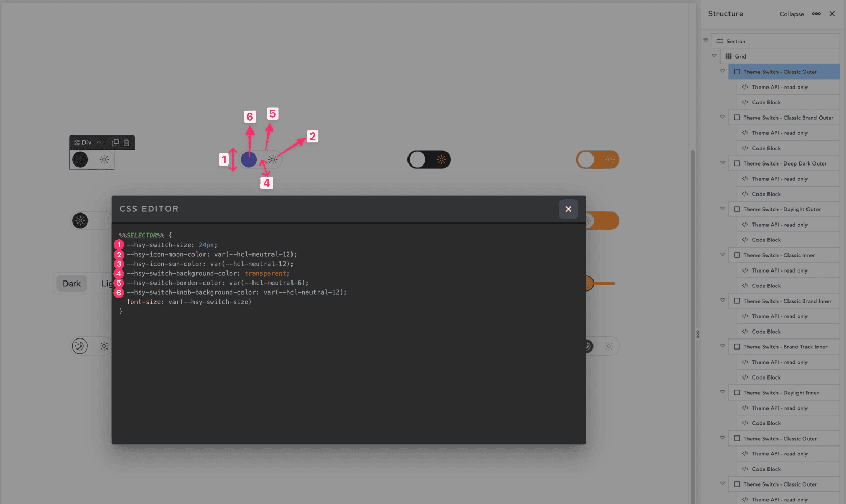Click the Section container icon
Viewport: 846px width, 504px height.
tap(719, 41)
